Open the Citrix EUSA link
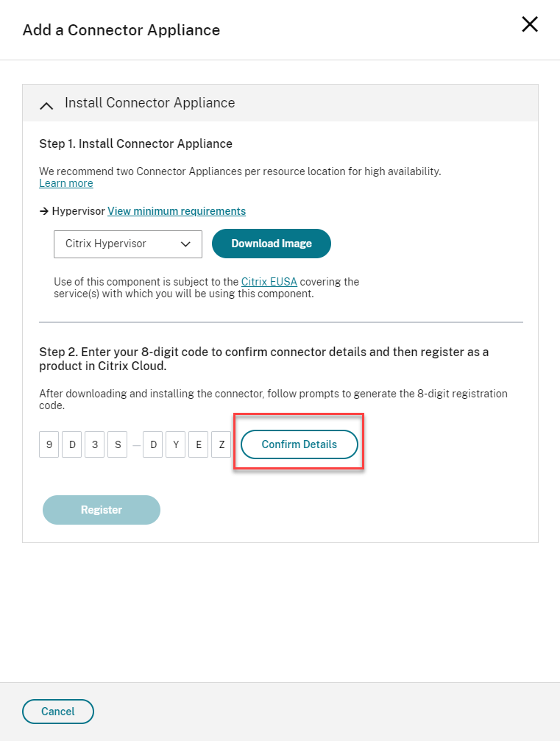Image resolution: width=560 pixels, height=741 pixels. 269,282
